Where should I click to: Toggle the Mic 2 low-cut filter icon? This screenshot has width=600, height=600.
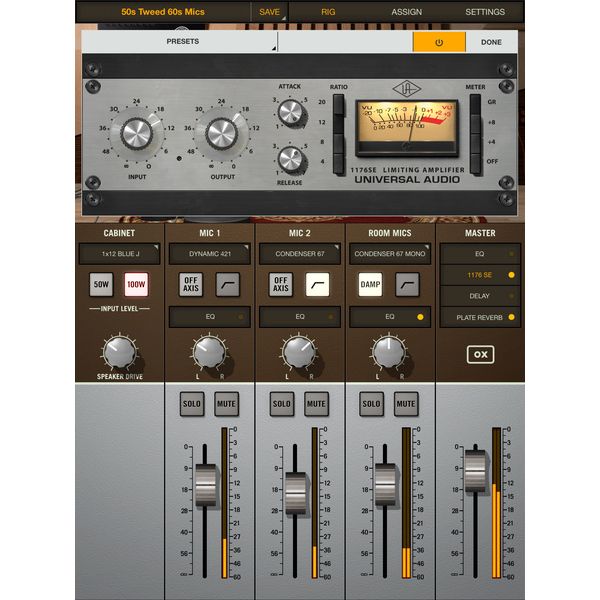point(317,285)
